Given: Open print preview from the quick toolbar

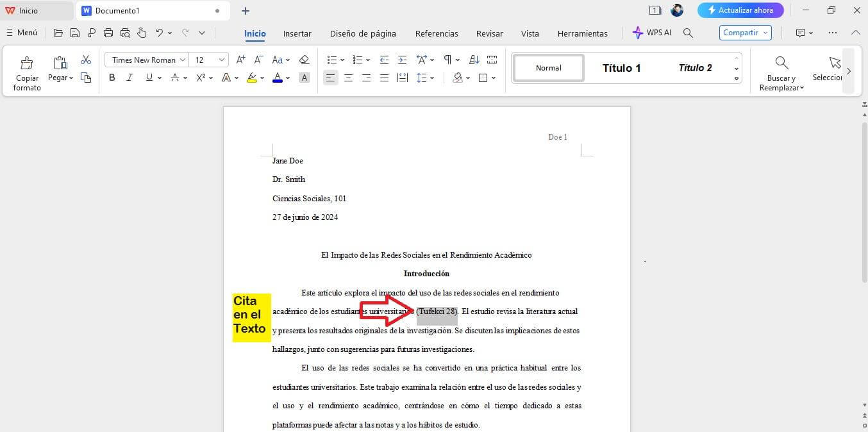Looking at the screenshot, I should [x=126, y=33].
